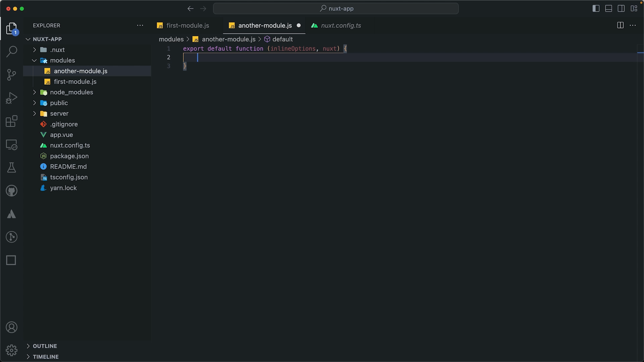Click another-module.js breadcrumb segment
Image resolution: width=644 pixels, height=362 pixels.
click(229, 39)
